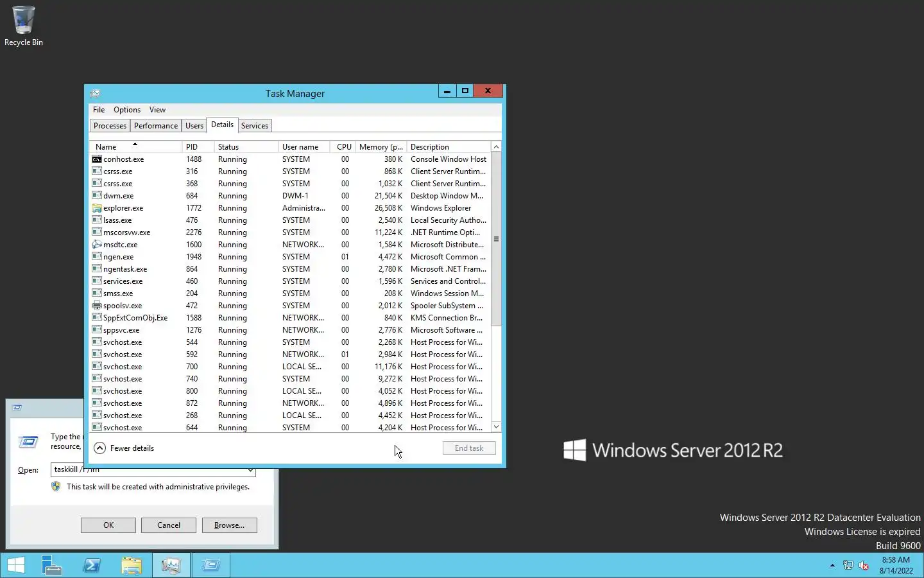The height and width of the screenshot is (578, 924).
Task: Select the explorer.exe folder icon
Action: (97, 208)
